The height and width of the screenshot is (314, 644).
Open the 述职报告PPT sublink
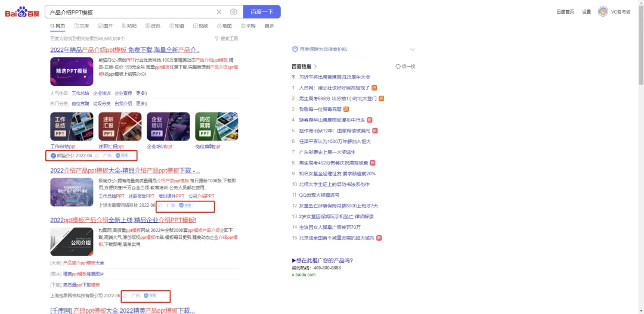click(x=141, y=196)
